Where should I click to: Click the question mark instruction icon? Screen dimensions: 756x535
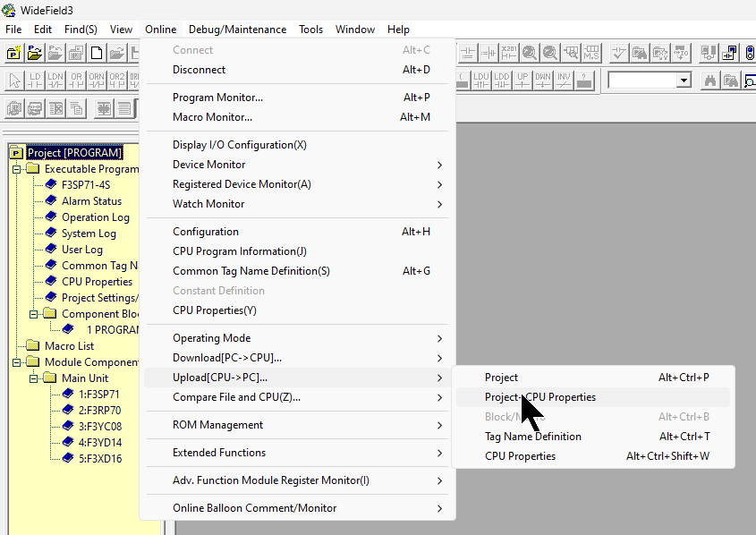[584, 81]
